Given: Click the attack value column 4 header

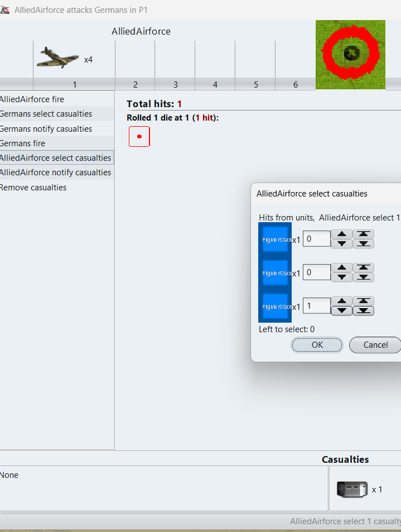Looking at the screenshot, I should click(215, 84).
